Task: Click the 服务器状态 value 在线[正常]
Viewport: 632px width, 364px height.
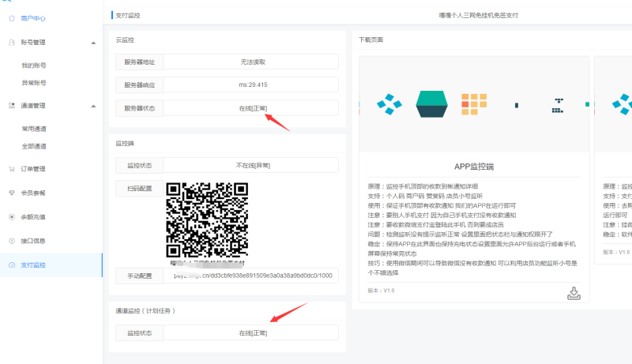Action: click(x=250, y=108)
